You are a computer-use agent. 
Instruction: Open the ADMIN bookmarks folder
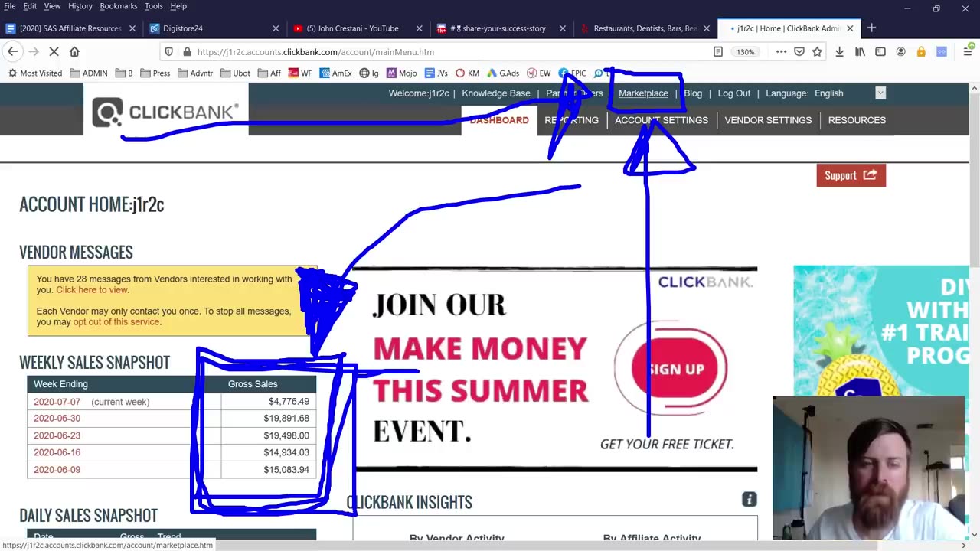pos(89,73)
